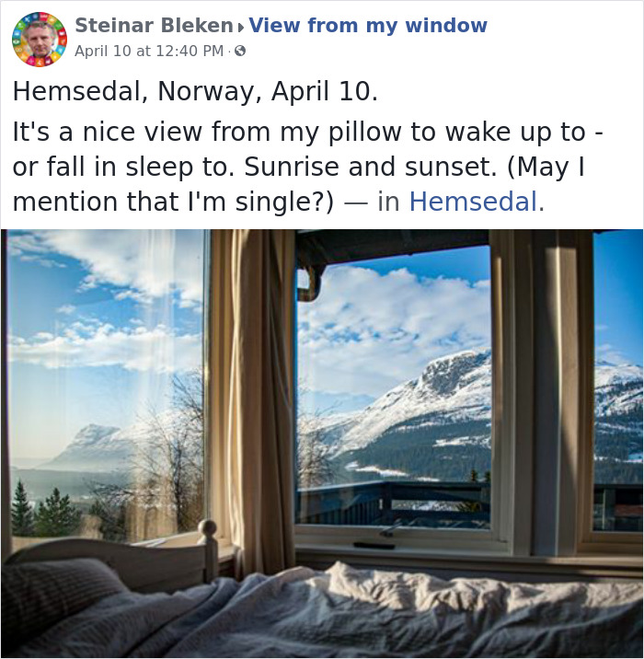Open the April 10 at 12:40 PM timestamp
This screenshot has height=659, width=644.
coord(149,51)
